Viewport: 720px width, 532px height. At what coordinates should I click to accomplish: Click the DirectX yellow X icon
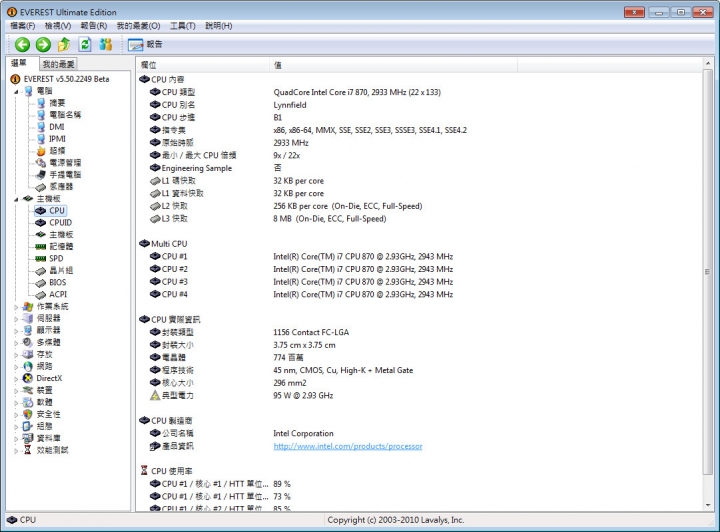pyautogui.click(x=28, y=378)
